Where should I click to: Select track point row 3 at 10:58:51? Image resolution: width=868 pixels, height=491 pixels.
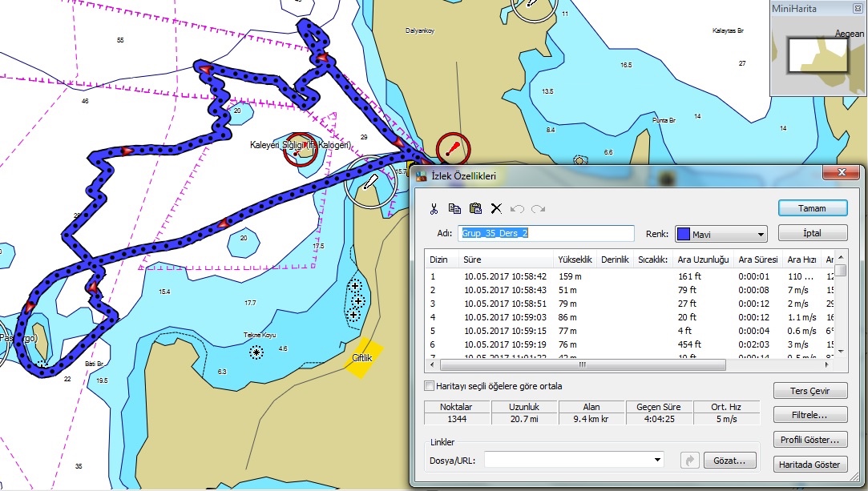click(631, 304)
